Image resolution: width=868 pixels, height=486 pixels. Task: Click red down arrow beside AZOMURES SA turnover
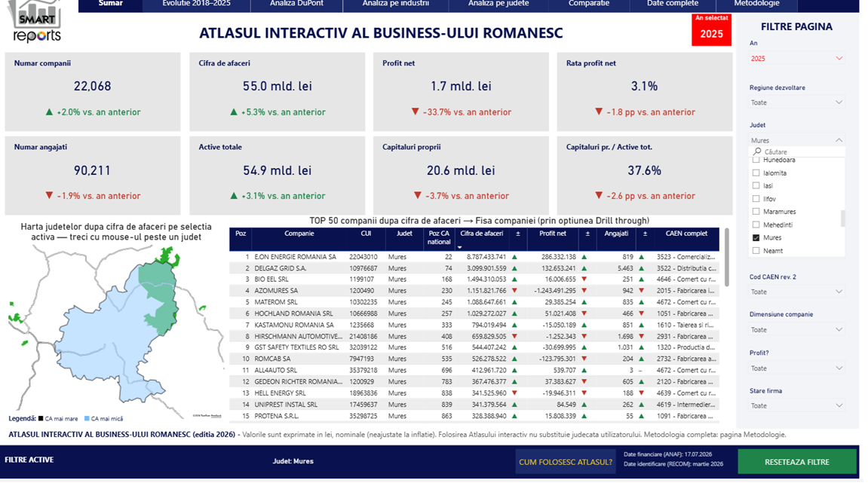(514, 290)
